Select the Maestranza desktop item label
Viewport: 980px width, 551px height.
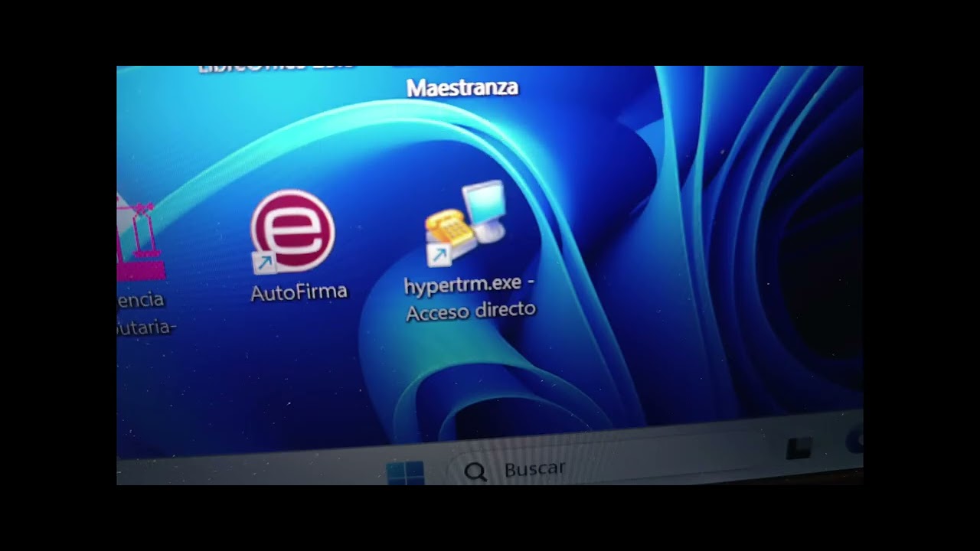(462, 88)
